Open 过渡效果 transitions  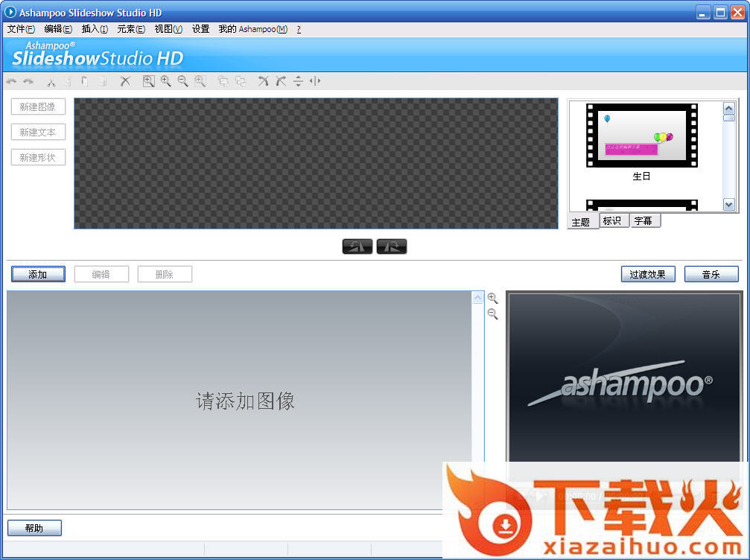648,274
